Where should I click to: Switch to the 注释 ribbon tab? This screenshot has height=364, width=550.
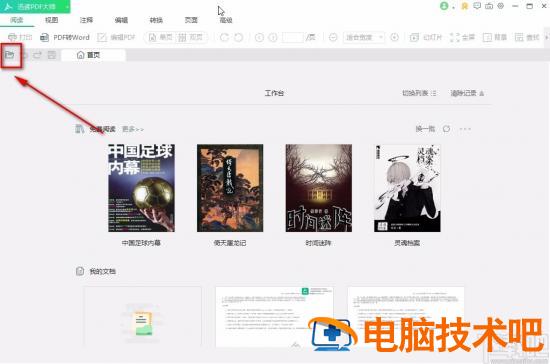pos(86,20)
